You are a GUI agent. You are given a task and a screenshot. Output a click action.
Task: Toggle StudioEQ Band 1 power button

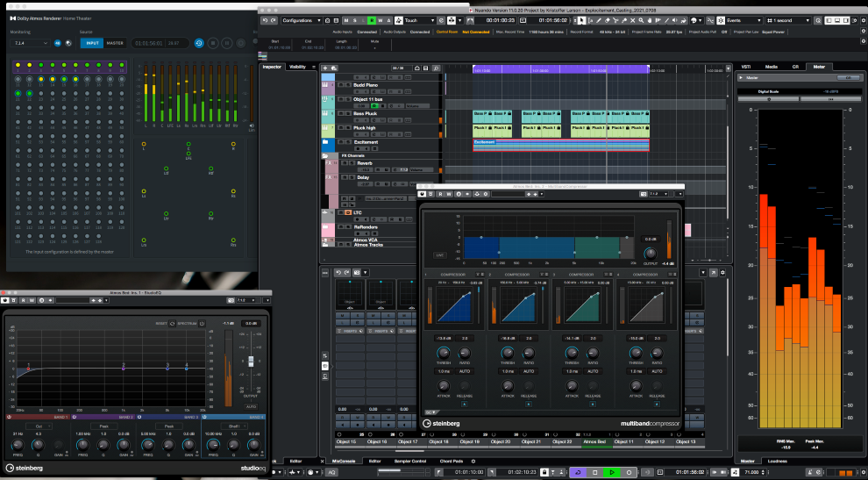pos(9,417)
